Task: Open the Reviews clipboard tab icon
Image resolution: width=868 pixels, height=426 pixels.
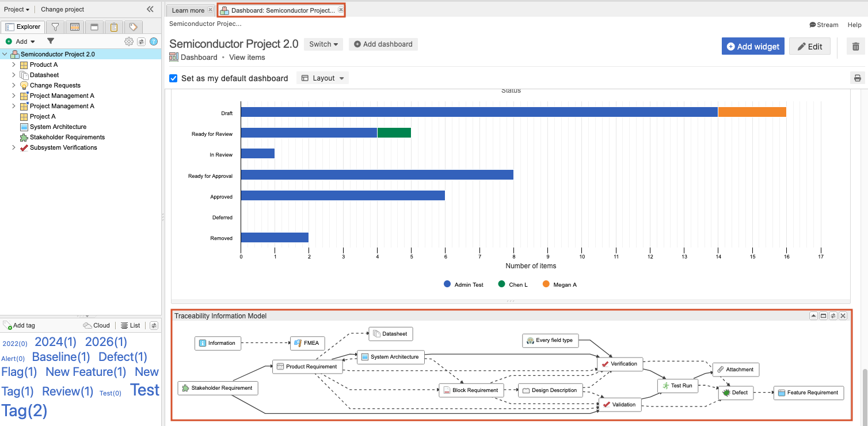Action: 113,27
